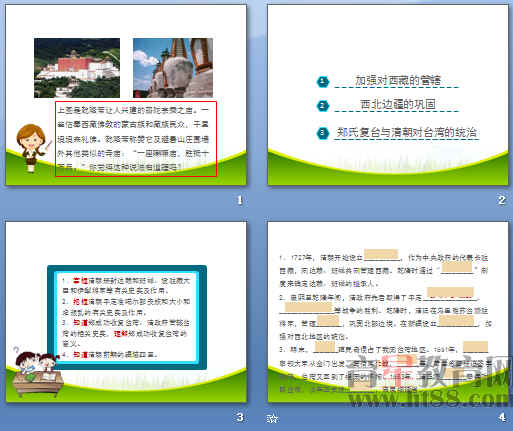
Task: Click the red palace photo on slide 1
Action: pyautogui.click(x=77, y=68)
